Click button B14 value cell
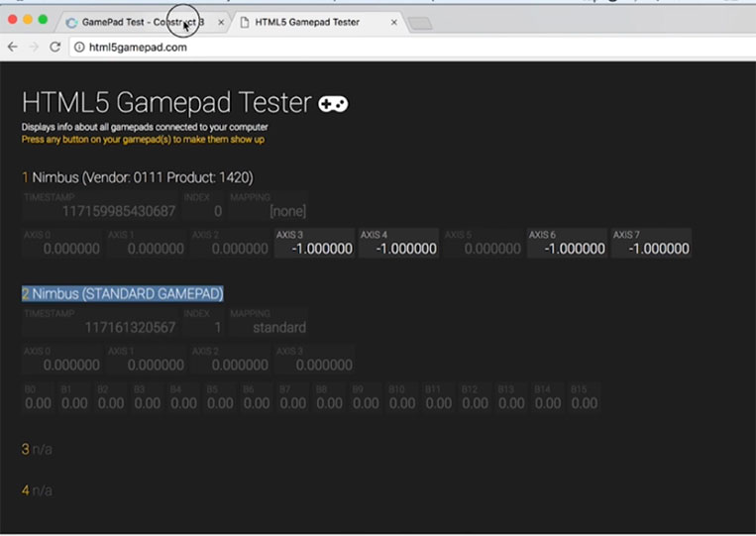756x536 pixels. tap(548, 398)
